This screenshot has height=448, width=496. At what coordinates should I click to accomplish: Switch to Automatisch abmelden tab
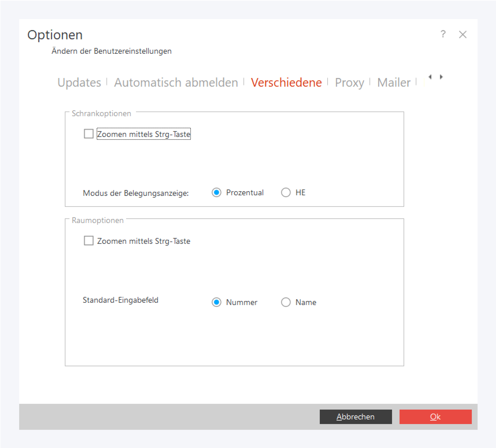176,82
